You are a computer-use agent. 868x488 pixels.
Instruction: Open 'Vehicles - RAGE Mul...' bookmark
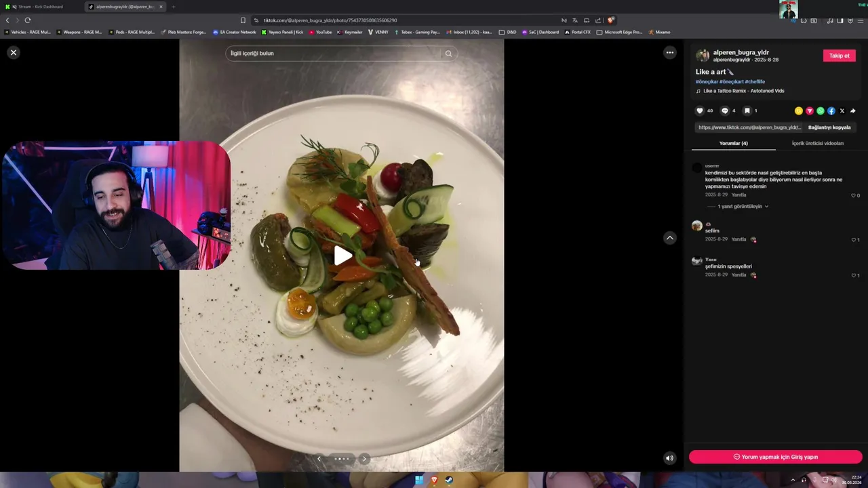[x=27, y=32]
